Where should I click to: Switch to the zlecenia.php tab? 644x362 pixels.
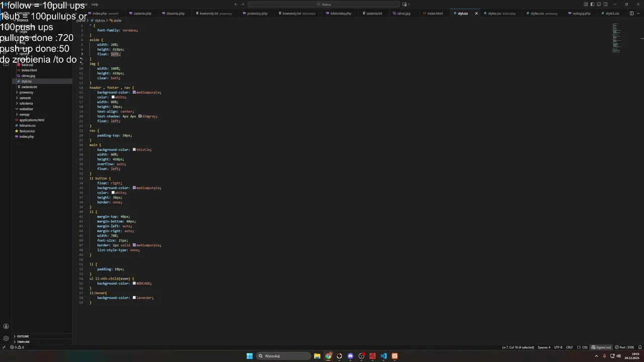(x=173, y=14)
